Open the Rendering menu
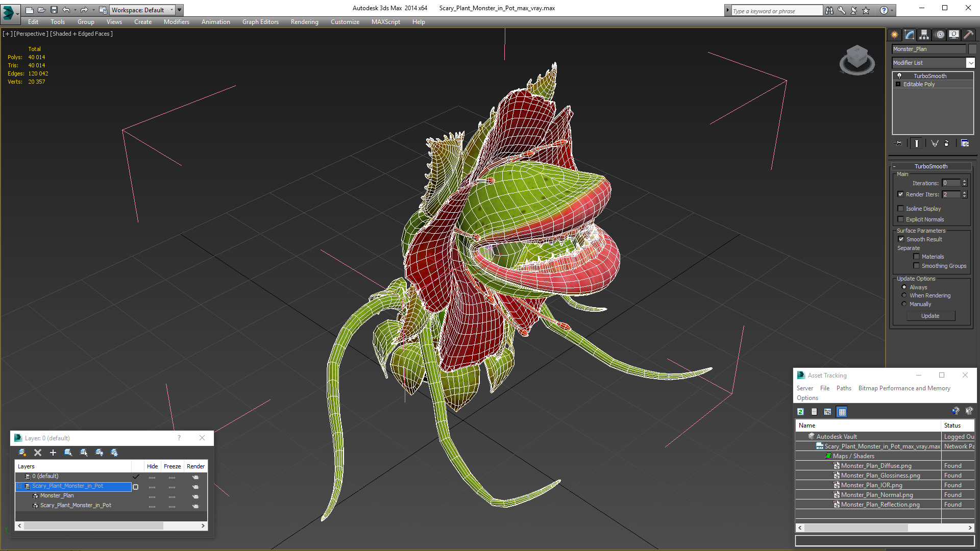 (304, 22)
